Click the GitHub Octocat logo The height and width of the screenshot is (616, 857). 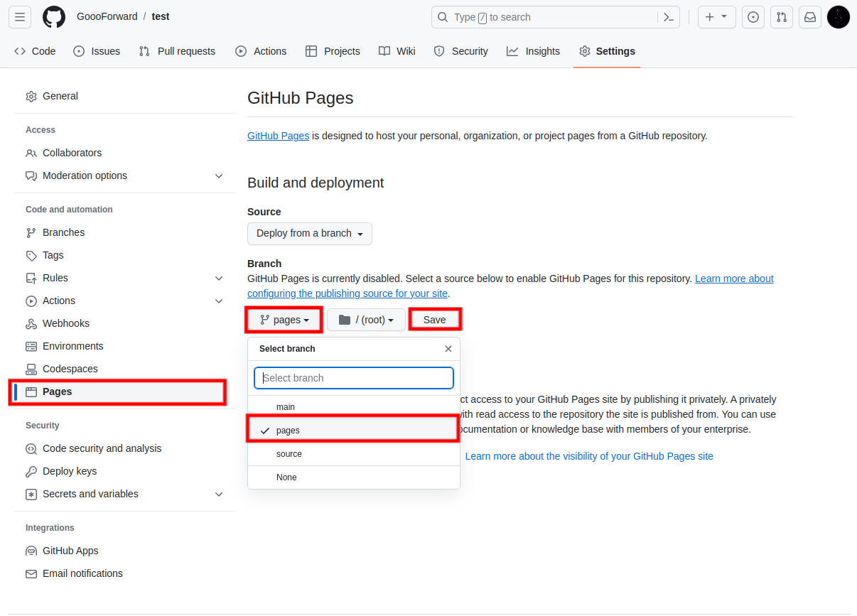[54, 17]
